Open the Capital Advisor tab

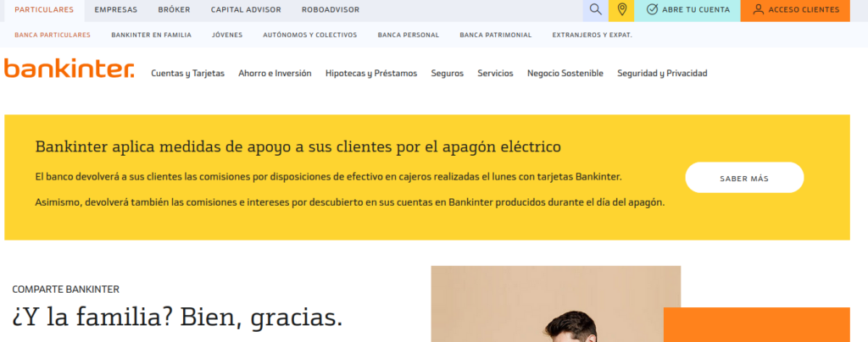click(x=246, y=10)
